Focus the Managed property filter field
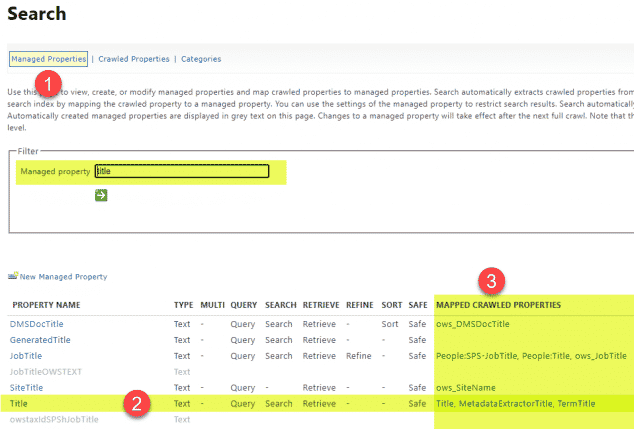The height and width of the screenshot is (429, 634). [182, 171]
